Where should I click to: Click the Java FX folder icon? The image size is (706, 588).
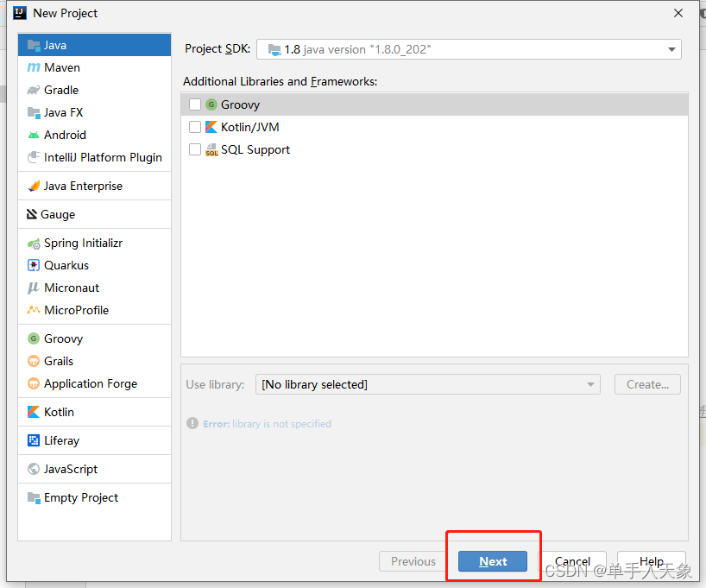point(34,112)
